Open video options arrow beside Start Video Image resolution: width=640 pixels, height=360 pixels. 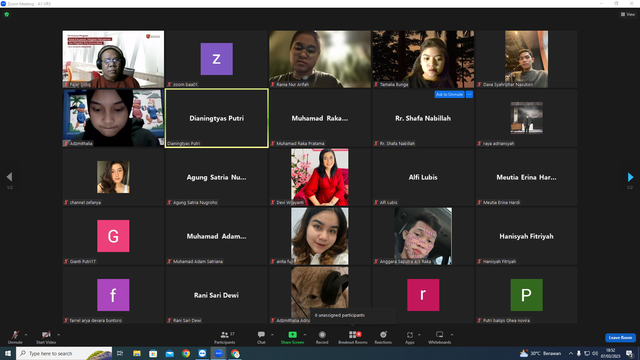pos(59,335)
